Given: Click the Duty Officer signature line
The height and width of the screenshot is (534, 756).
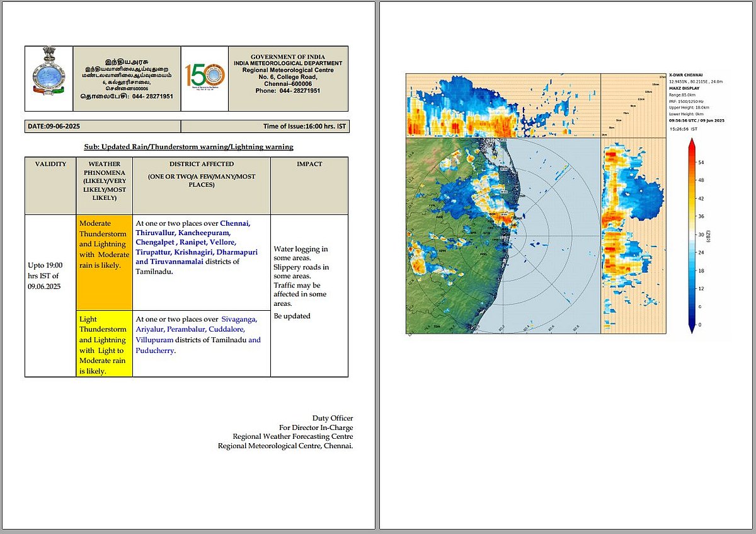Looking at the screenshot, I should [x=332, y=418].
